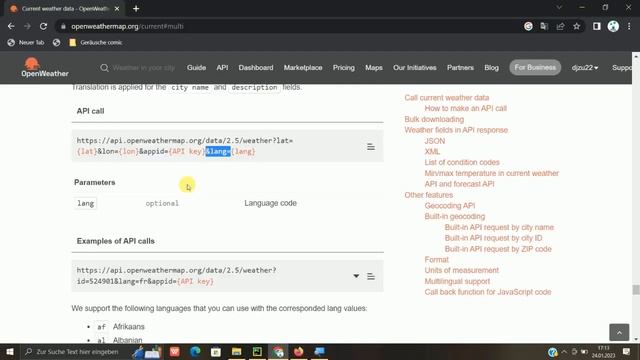
Task: Click the search magnifier in site header
Action: point(104,68)
